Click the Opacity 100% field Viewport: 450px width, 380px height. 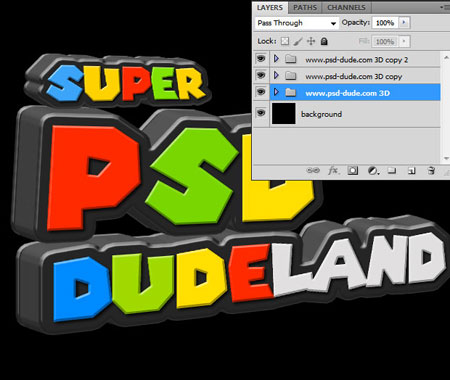pyautogui.click(x=385, y=23)
